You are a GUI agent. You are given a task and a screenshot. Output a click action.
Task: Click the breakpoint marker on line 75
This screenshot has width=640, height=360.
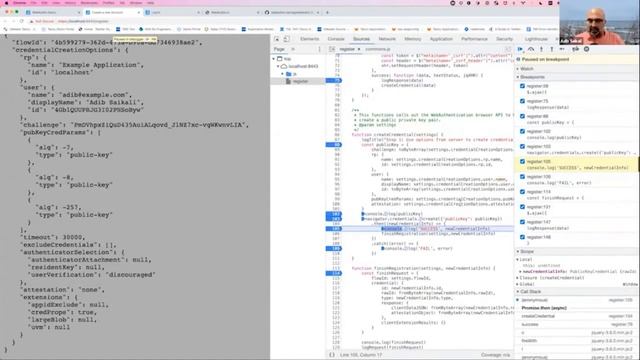334,80
